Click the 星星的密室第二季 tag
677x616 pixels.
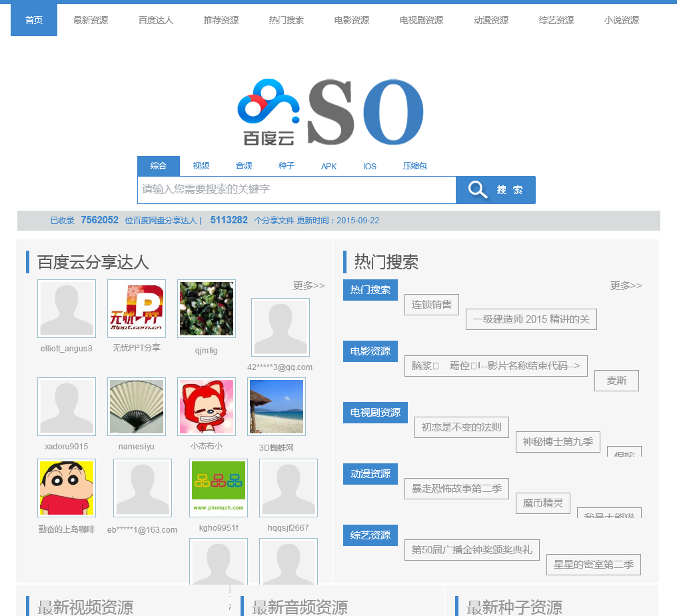(x=594, y=565)
